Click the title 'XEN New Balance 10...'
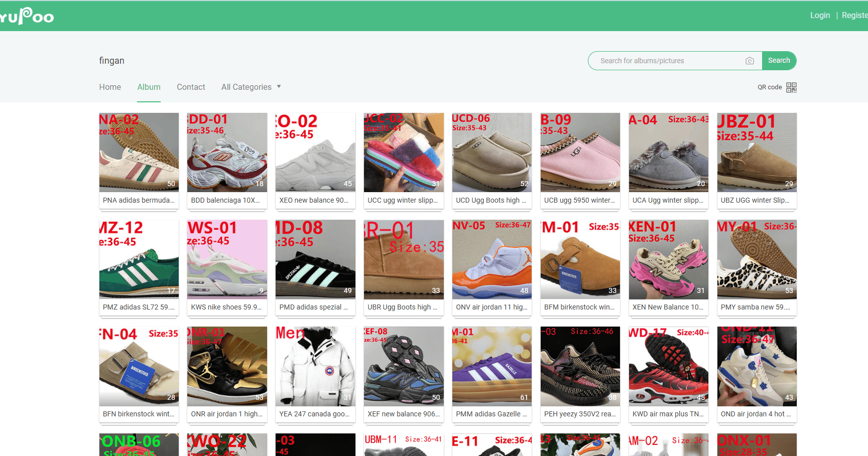 [668, 307]
